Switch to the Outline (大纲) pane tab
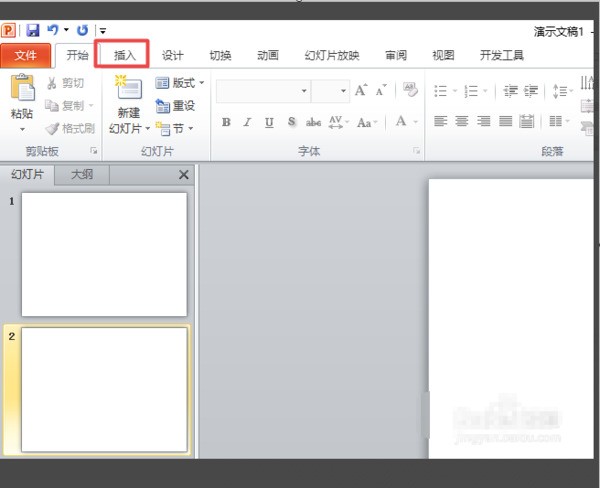Screen dimensions: 600x488 82,174
